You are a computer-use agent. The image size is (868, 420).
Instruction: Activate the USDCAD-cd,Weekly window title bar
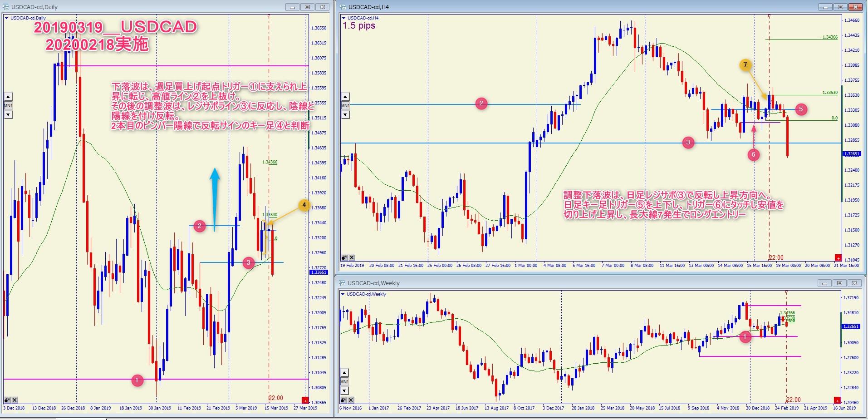pos(544,283)
